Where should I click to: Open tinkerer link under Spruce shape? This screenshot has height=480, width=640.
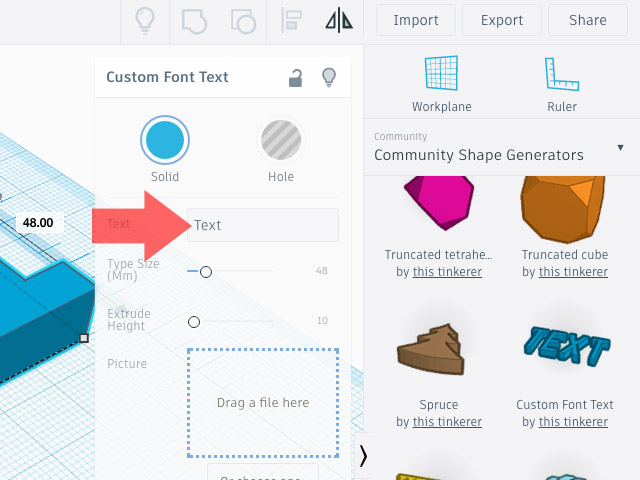pos(447,422)
